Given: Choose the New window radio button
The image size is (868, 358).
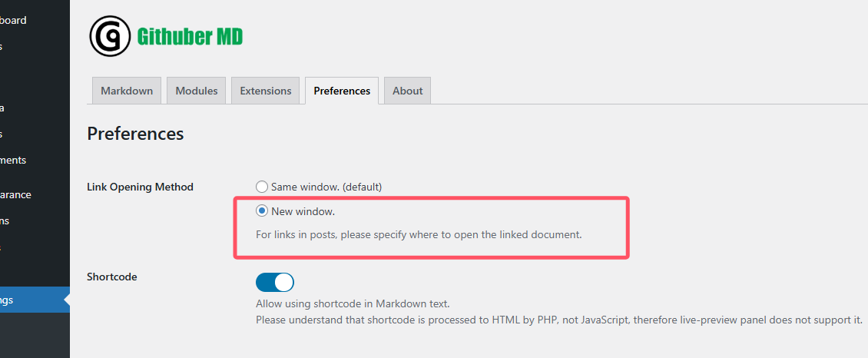Looking at the screenshot, I should [262, 211].
